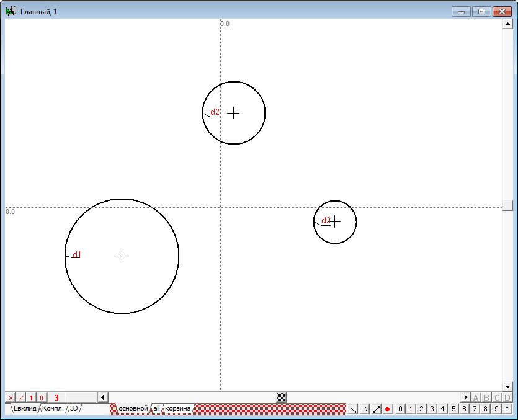Click digit button 2 in bottom toolbar
The image size is (518, 420).
tap(422, 409)
